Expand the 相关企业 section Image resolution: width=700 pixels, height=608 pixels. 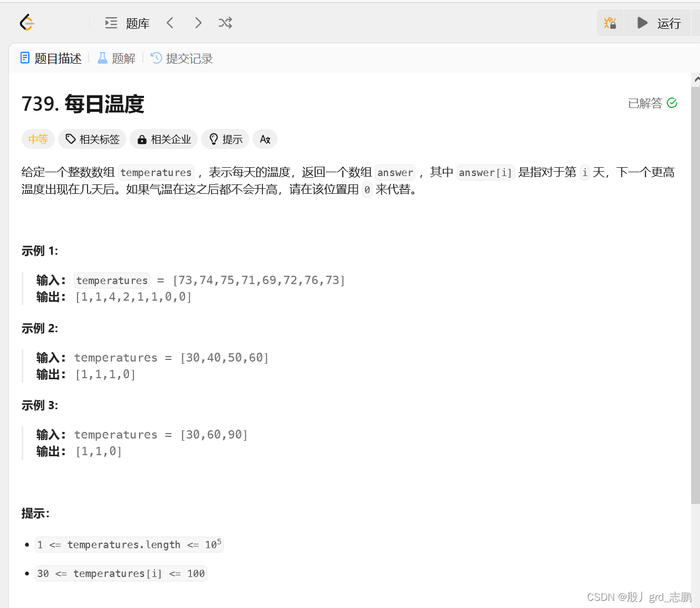pyautogui.click(x=163, y=139)
